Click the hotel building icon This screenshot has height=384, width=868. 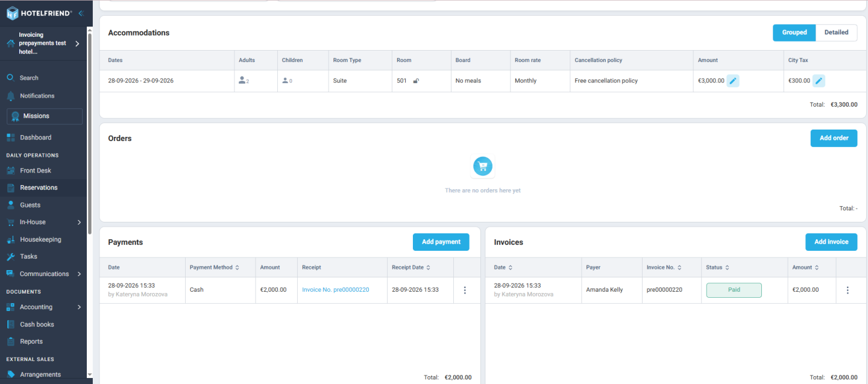(10, 43)
